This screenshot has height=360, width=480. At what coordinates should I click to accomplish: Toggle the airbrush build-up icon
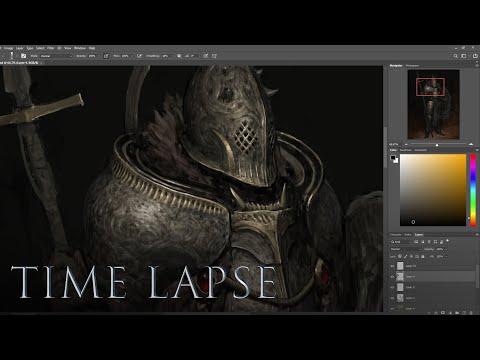coord(140,56)
